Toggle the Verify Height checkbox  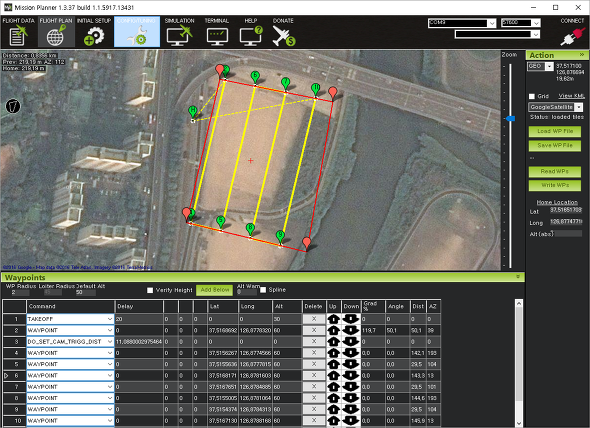point(150,290)
